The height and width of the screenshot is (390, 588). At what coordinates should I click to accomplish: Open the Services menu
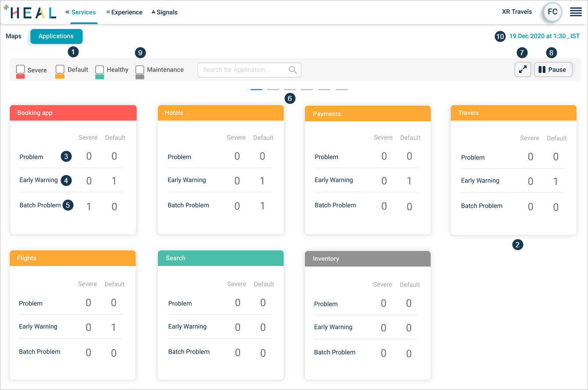coord(81,12)
